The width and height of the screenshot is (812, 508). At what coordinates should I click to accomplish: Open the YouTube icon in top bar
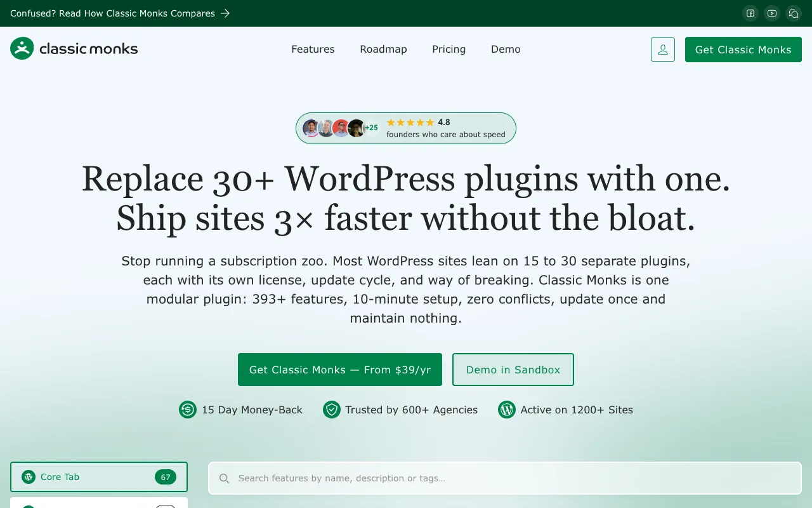point(772,13)
